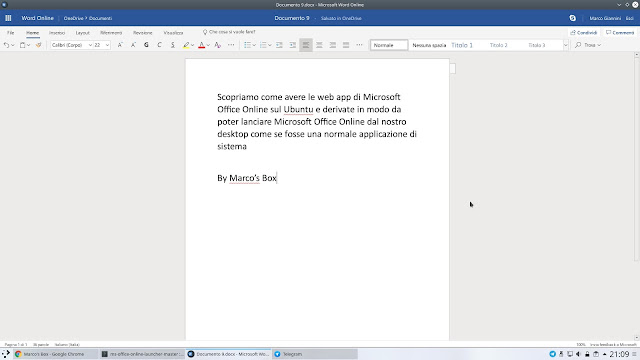
Task: Click the numbered list icon
Action: [x=263, y=45]
